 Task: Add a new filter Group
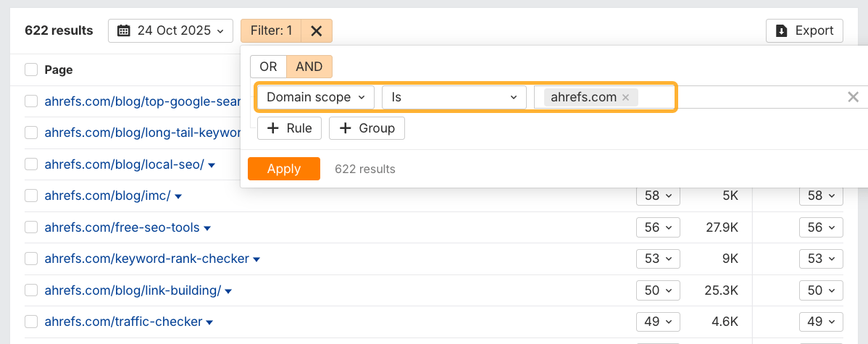tap(367, 128)
